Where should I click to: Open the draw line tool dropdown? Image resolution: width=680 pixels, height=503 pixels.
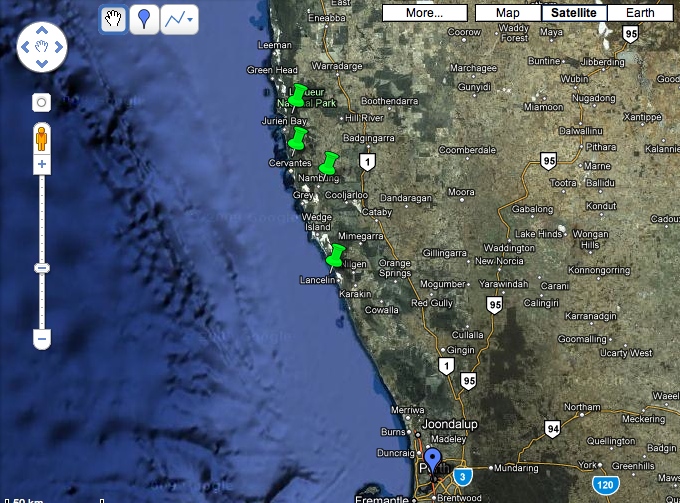click(x=179, y=19)
